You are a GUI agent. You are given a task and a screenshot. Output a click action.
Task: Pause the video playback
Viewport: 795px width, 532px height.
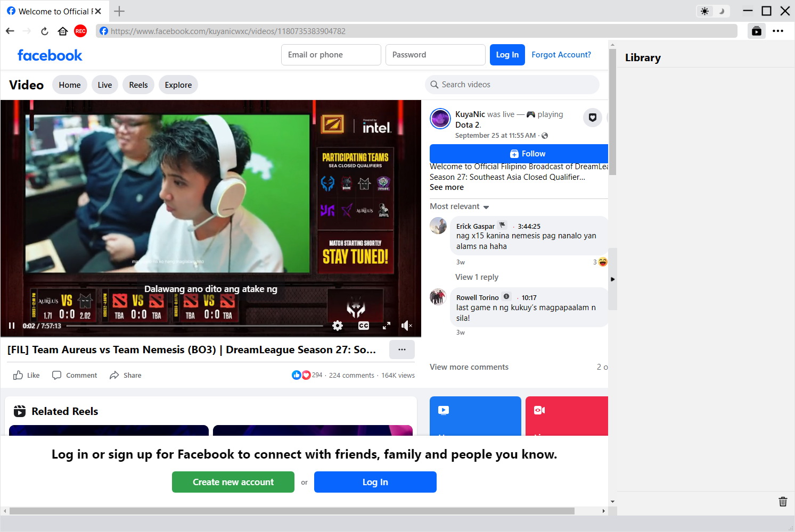12,326
